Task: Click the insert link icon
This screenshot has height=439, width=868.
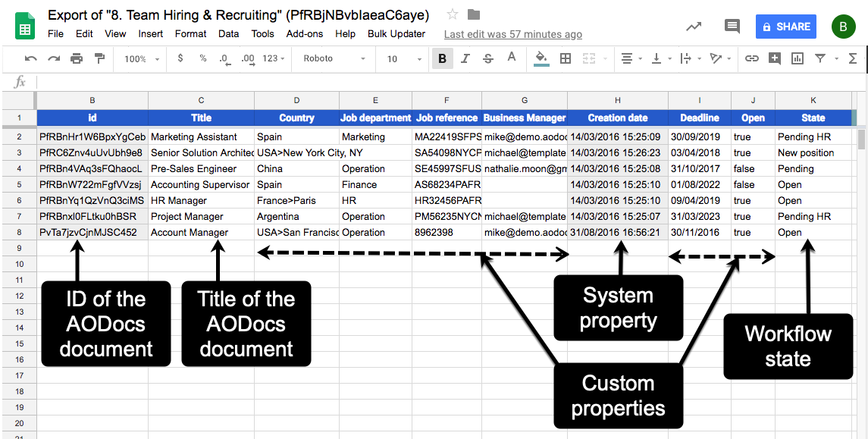Action: [751, 58]
